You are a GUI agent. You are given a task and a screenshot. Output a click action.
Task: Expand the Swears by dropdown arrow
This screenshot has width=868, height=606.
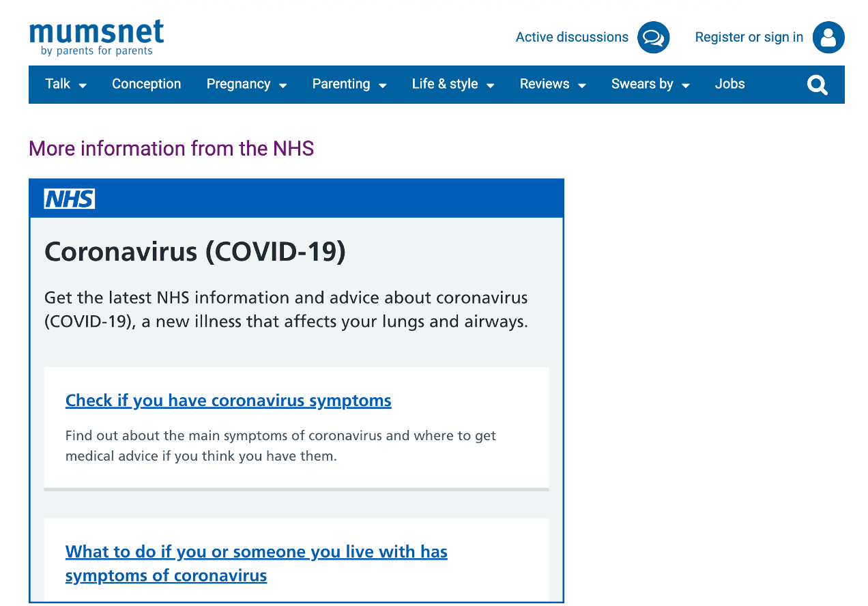[x=686, y=86]
